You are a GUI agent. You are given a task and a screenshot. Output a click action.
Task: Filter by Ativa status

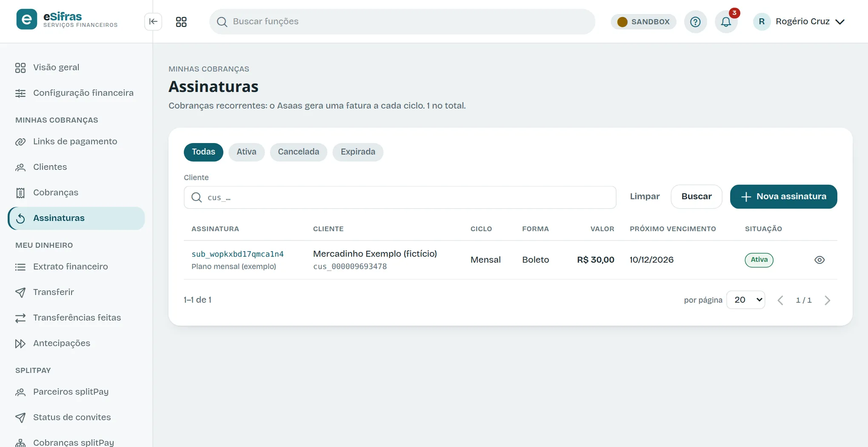coord(246,152)
